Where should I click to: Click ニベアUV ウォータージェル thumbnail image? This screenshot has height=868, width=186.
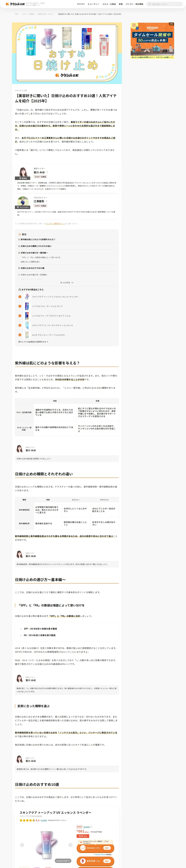pos(27,306)
